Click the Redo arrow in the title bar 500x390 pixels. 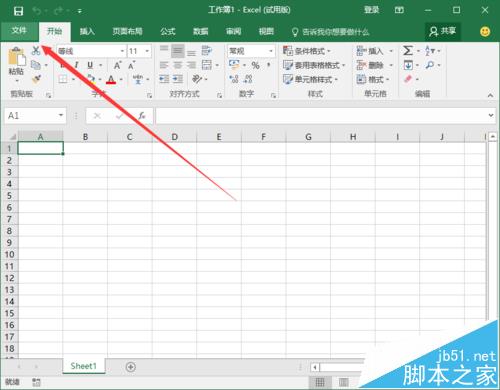(x=58, y=11)
